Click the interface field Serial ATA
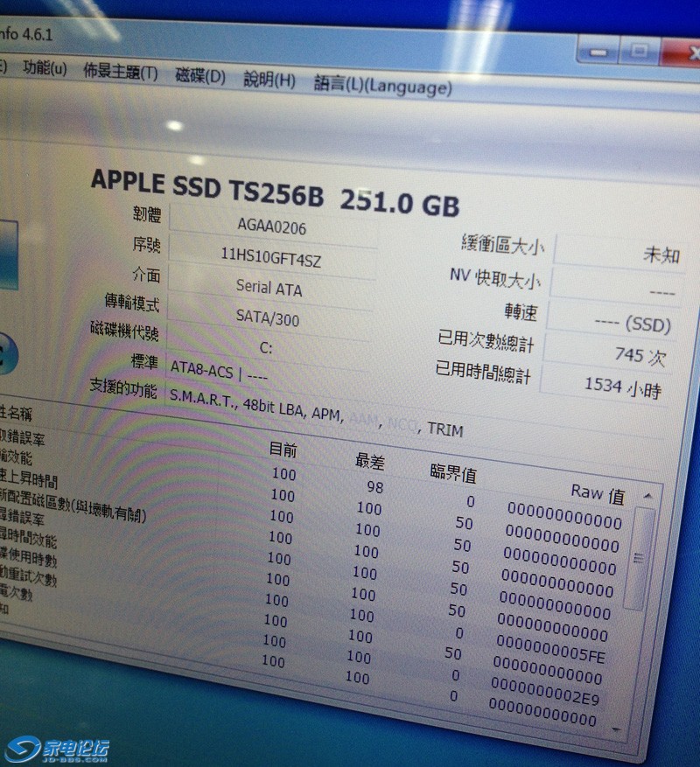 pos(269,288)
